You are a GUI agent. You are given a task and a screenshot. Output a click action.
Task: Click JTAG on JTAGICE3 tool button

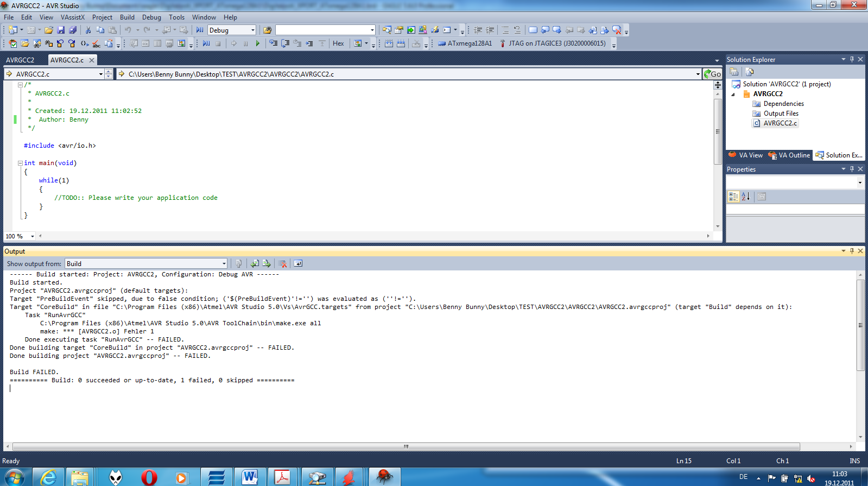553,43
